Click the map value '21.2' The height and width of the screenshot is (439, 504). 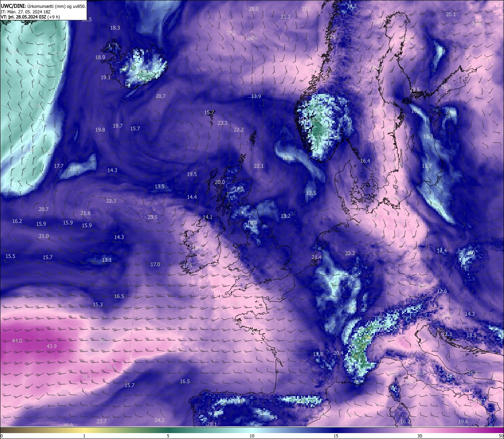[285, 17]
